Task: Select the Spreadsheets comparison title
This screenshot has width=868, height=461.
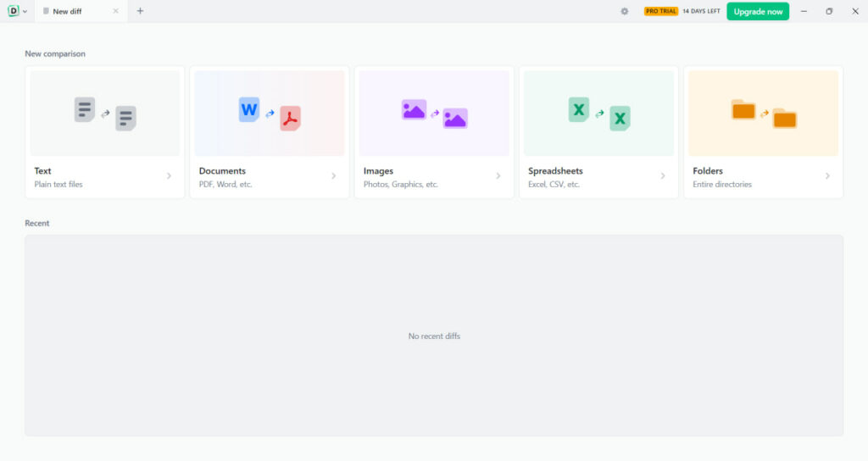Action: pyautogui.click(x=555, y=171)
